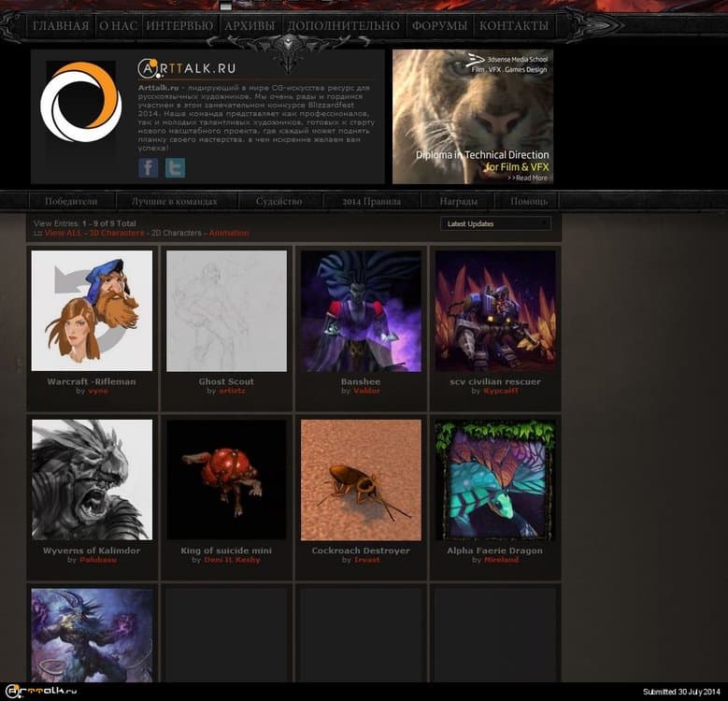Open the author link under King of suicide mini

click(x=232, y=560)
